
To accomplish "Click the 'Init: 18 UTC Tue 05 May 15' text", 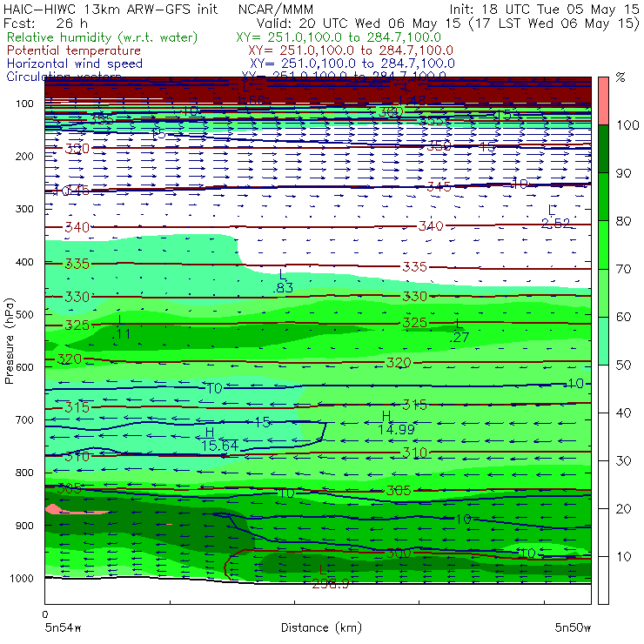I will [x=544, y=9].
